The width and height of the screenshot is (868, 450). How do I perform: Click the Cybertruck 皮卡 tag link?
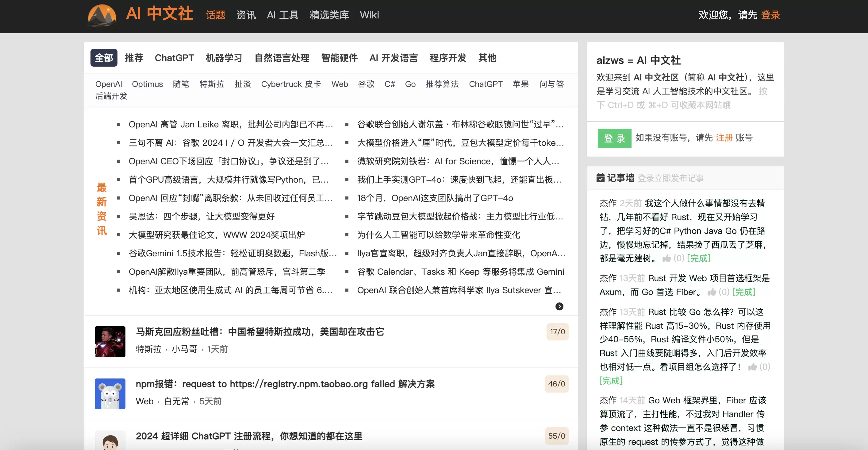(x=291, y=84)
